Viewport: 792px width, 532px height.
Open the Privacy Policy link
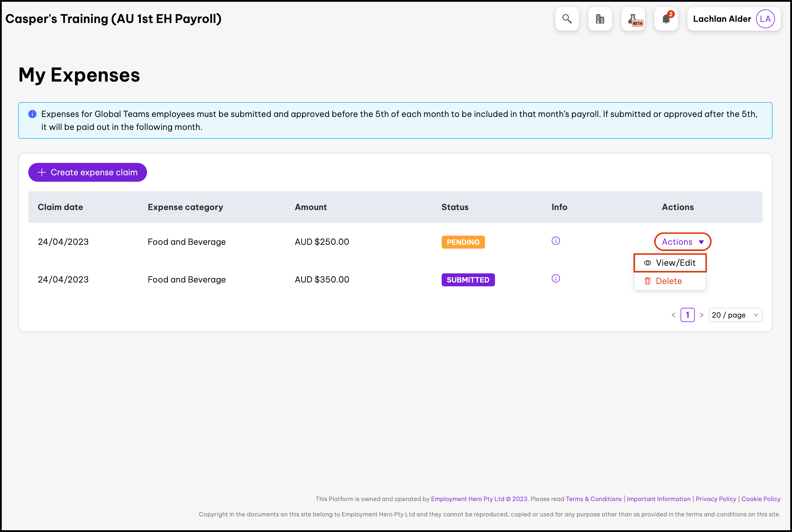tap(716, 499)
